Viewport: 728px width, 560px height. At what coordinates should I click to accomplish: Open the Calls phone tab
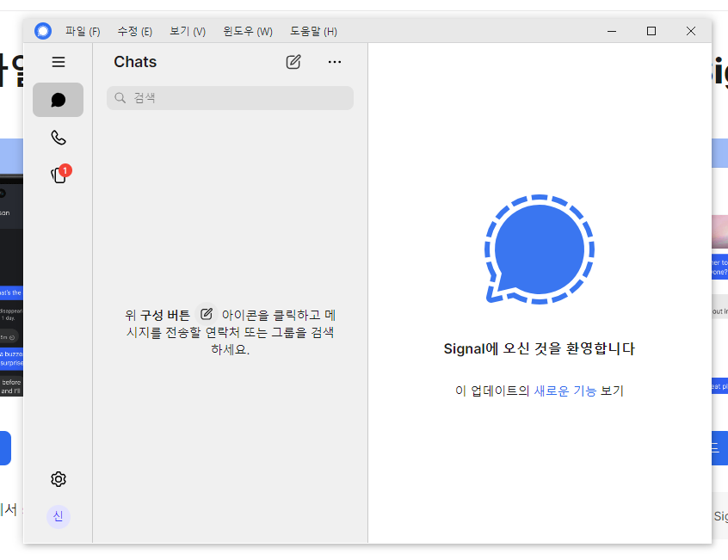[x=58, y=138]
